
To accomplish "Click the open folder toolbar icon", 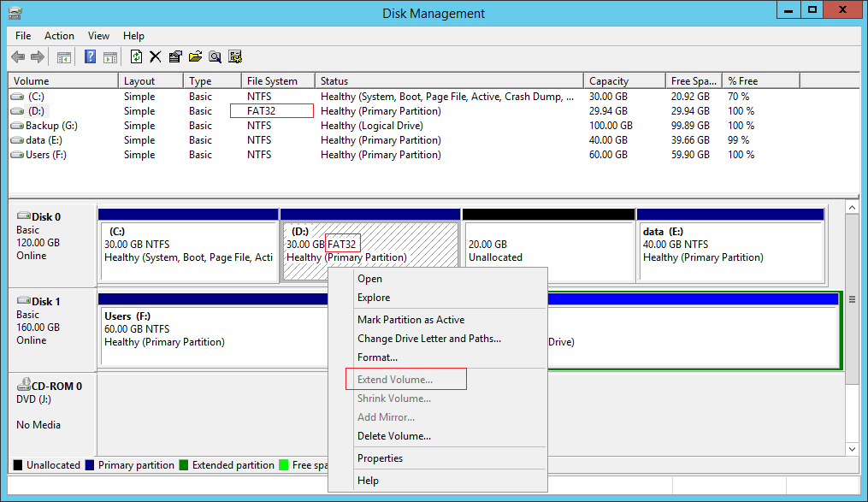I will click(195, 57).
